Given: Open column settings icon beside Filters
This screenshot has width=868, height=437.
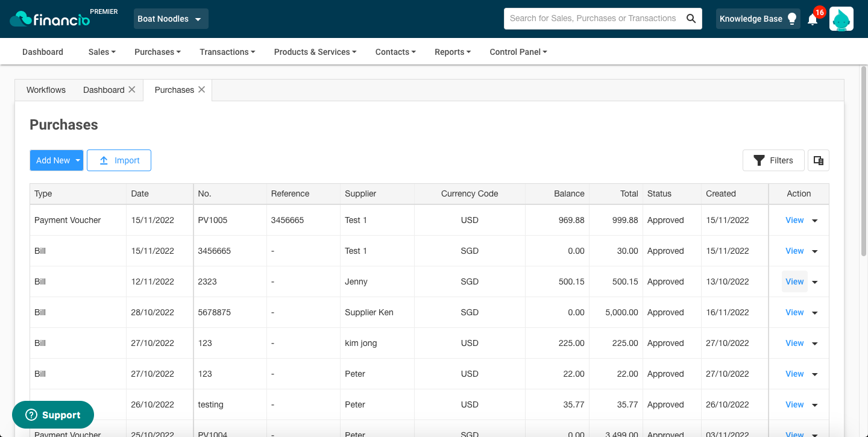Looking at the screenshot, I should (x=818, y=160).
